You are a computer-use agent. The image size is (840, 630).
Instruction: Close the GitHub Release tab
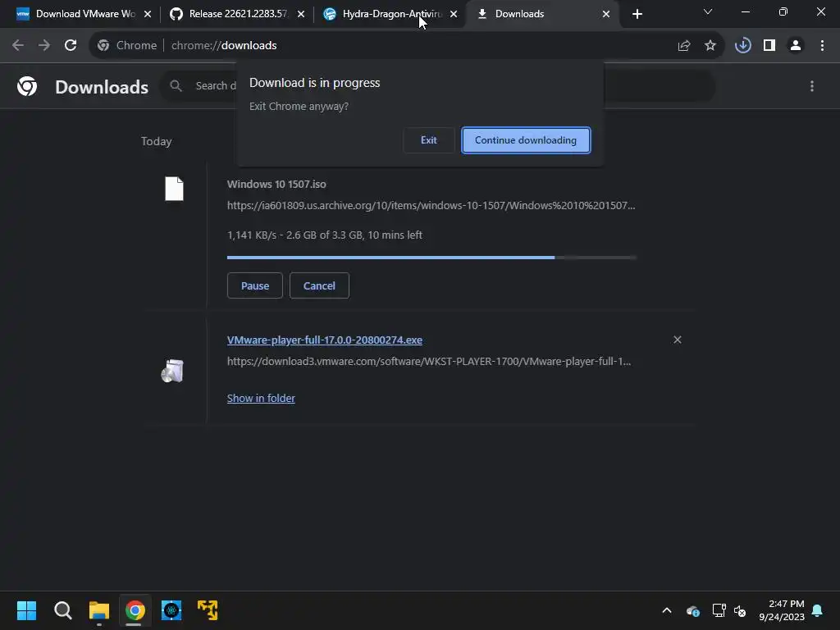[300, 14]
